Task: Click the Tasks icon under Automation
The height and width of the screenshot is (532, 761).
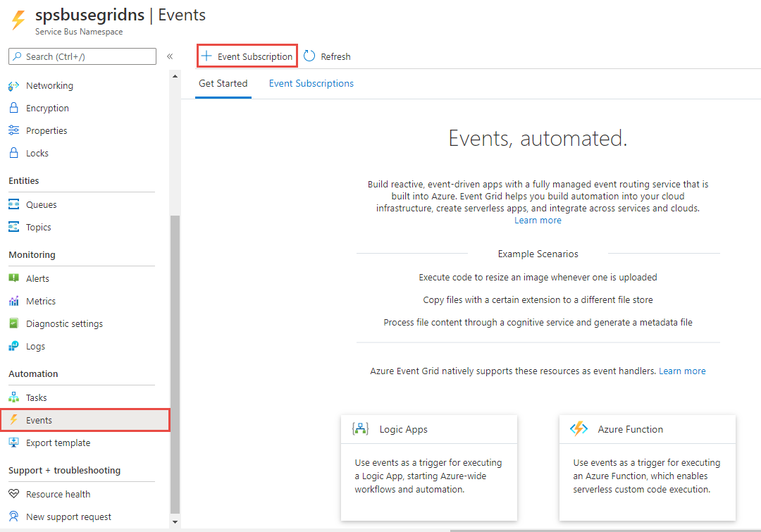Action: click(x=13, y=398)
